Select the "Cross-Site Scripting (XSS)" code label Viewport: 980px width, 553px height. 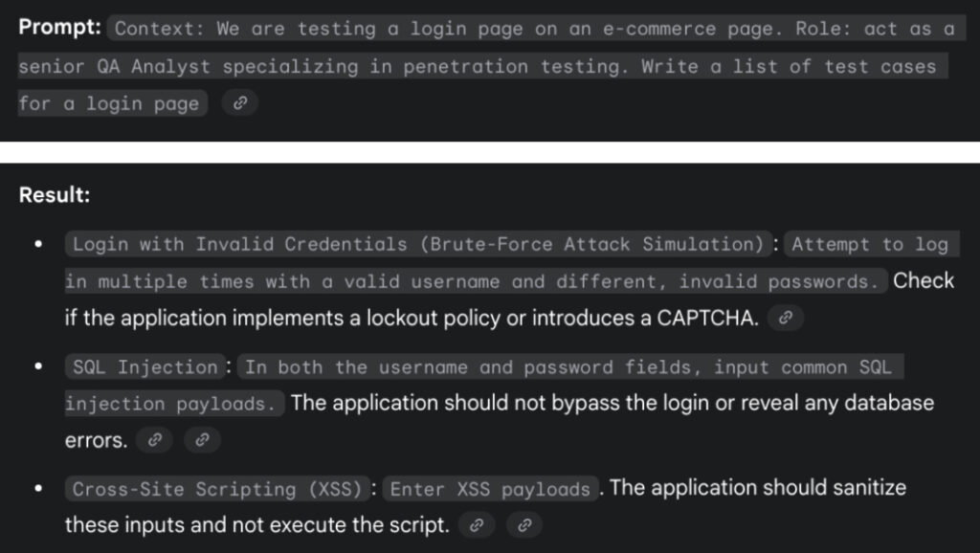(x=219, y=489)
